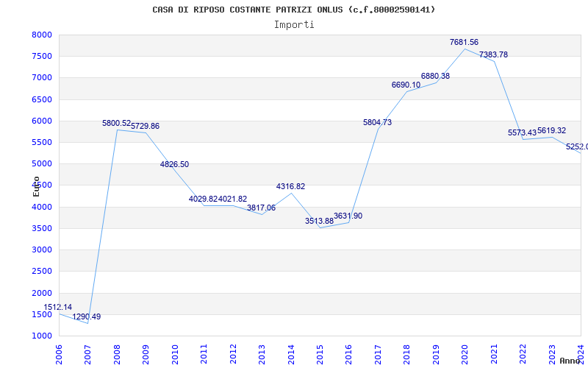Click data label 4826.50

174,164
